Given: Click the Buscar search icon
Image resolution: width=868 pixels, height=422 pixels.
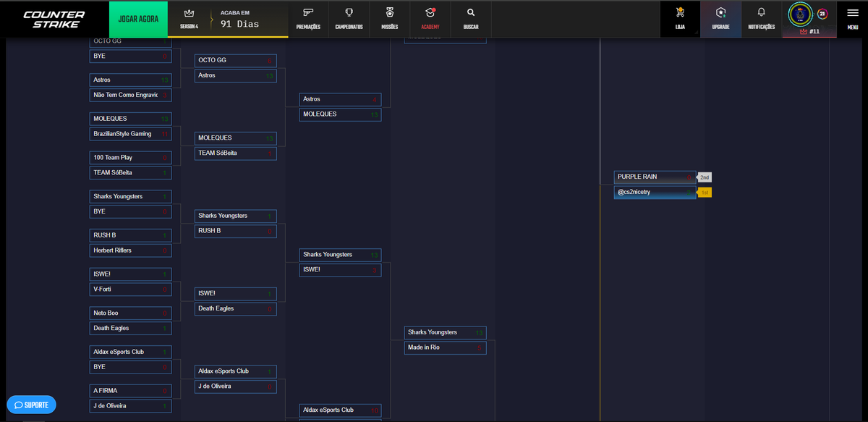Looking at the screenshot, I should point(471,19).
